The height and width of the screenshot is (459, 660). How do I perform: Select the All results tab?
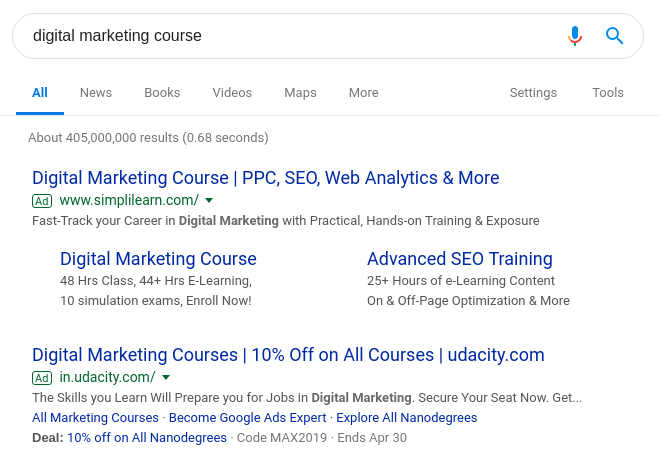tap(40, 93)
